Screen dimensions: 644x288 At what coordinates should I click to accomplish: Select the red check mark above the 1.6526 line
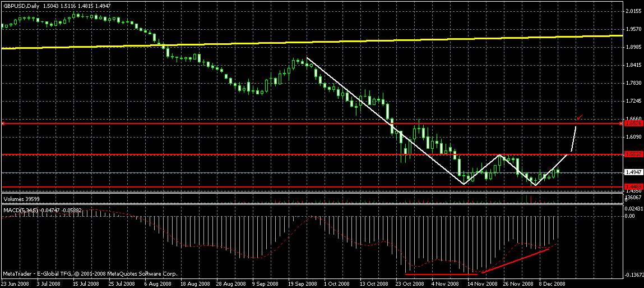(x=580, y=118)
